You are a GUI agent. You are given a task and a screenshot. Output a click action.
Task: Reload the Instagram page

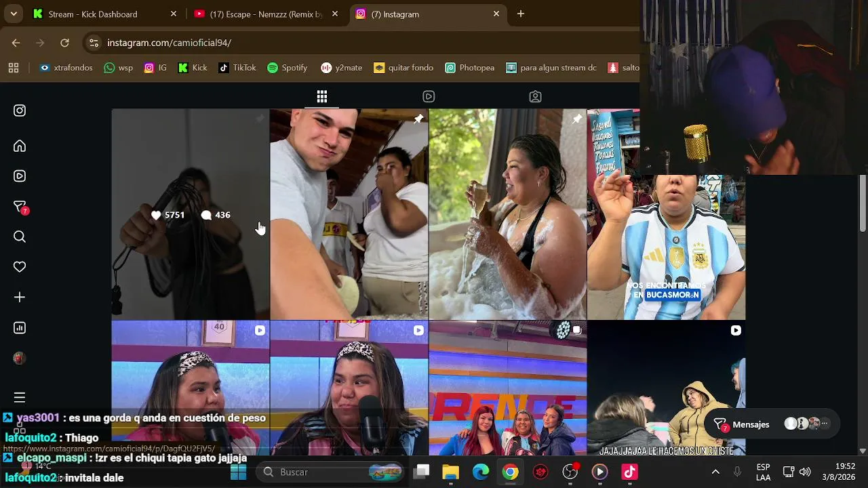click(x=64, y=43)
